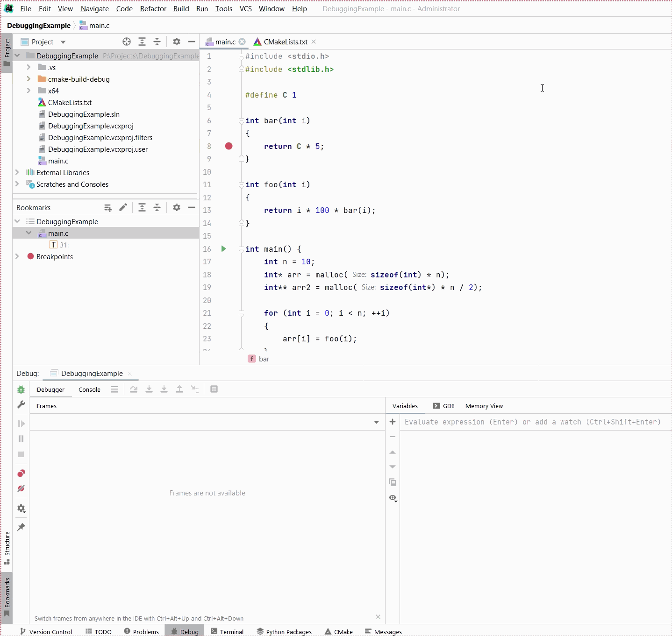The width and height of the screenshot is (672, 636).
Task: Select DebuggingExample.sln in project tree
Action: (x=84, y=114)
